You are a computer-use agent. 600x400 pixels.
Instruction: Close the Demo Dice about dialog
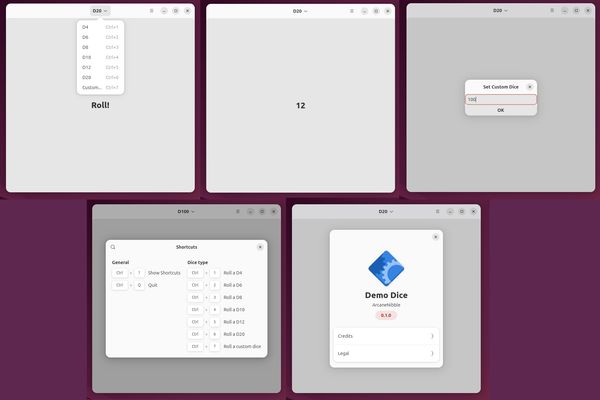tap(435, 237)
